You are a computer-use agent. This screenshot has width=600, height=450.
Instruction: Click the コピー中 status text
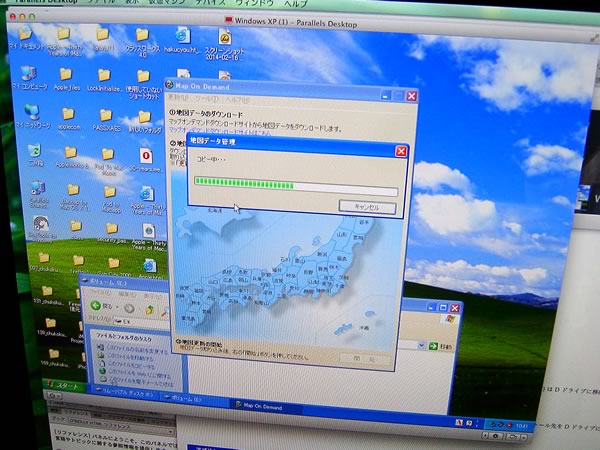(211, 159)
